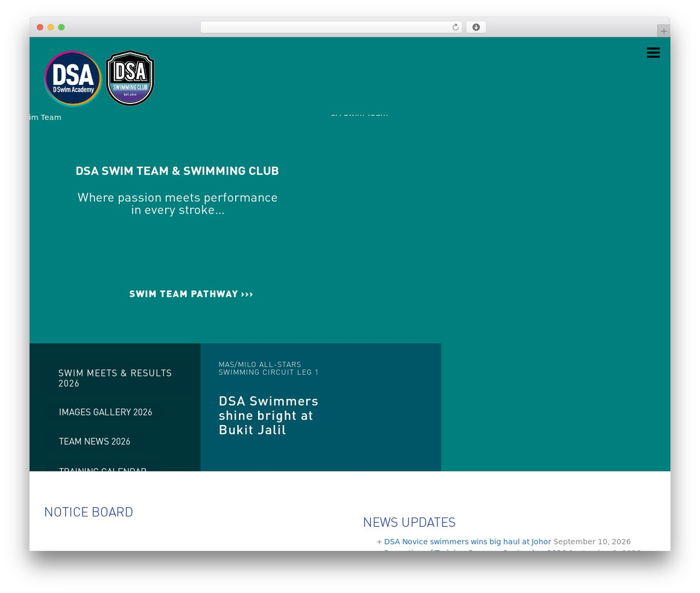This screenshot has width=700, height=593.
Task: Open Team News 2026
Action: point(95,441)
